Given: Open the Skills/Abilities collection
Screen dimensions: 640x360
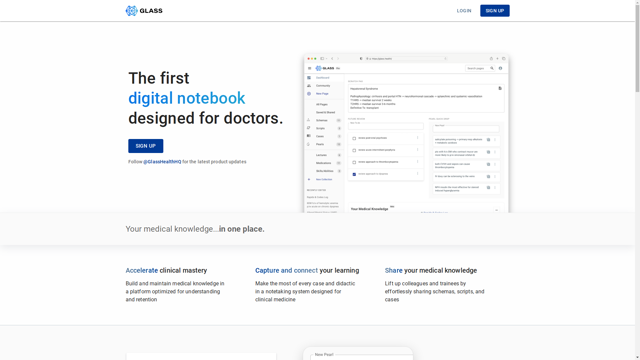Looking at the screenshot, I should click(324, 171).
